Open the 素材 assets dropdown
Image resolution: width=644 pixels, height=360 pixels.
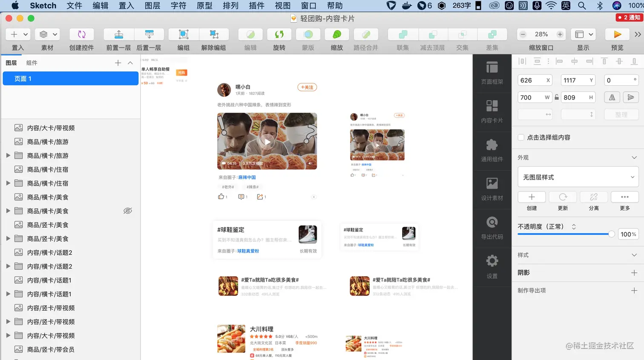tap(47, 34)
